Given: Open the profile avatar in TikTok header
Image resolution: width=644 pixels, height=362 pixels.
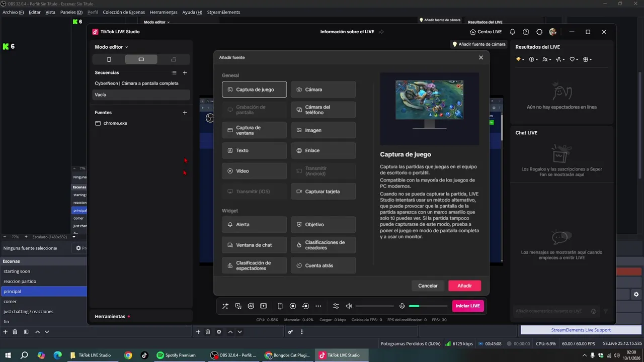Looking at the screenshot, I should point(553,32).
